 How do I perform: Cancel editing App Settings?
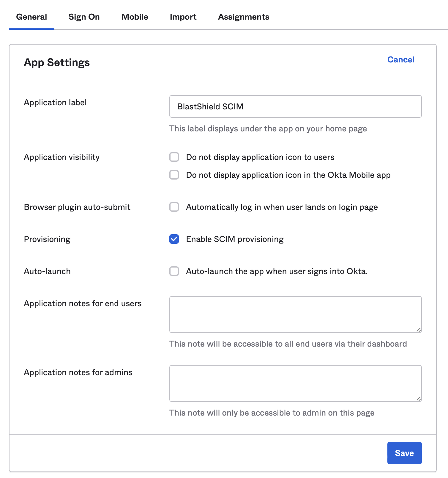point(400,59)
